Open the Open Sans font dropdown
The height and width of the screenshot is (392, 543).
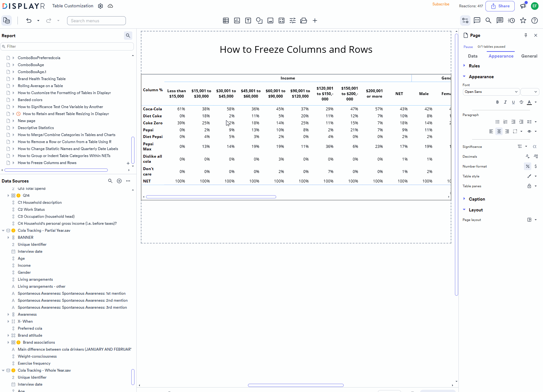(x=491, y=92)
